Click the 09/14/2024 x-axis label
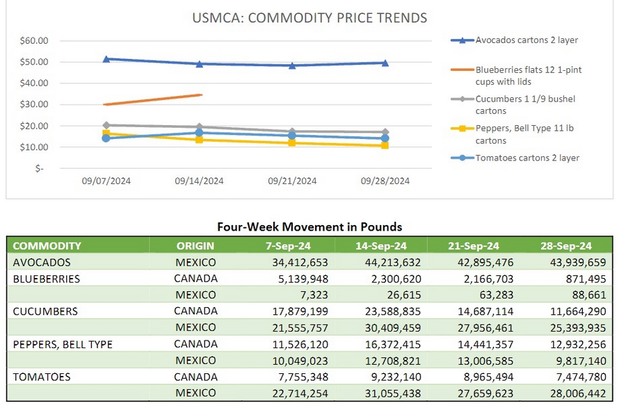 pos(199,181)
